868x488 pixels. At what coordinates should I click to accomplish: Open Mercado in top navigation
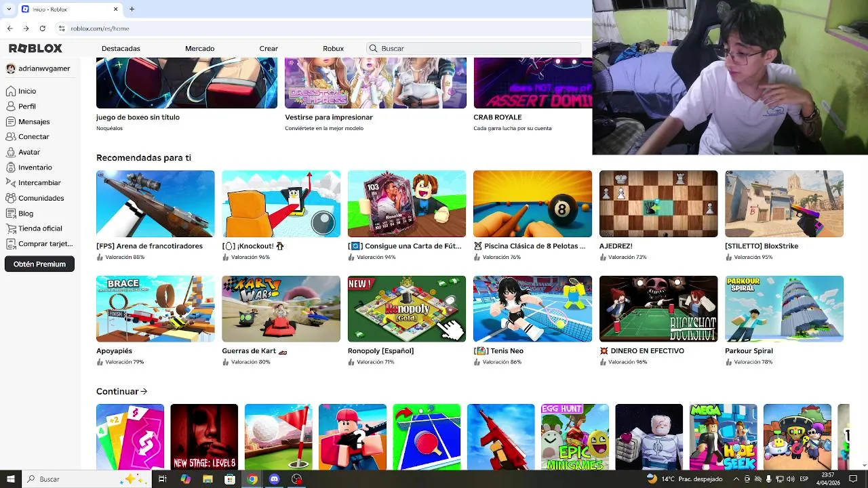click(x=199, y=48)
